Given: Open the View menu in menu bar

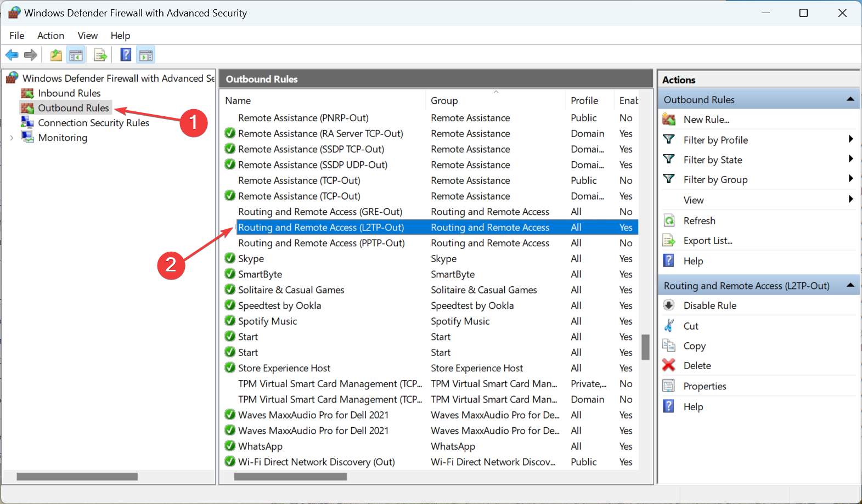Looking at the screenshot, I should tap(88, 36).
